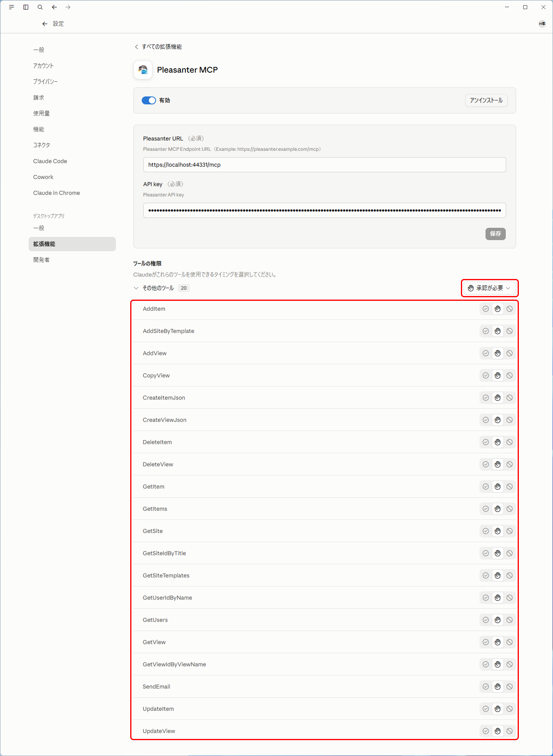This screenshot has width=553, height=756.
Task: Click the アンインストール button
Action: click(486, 100)
